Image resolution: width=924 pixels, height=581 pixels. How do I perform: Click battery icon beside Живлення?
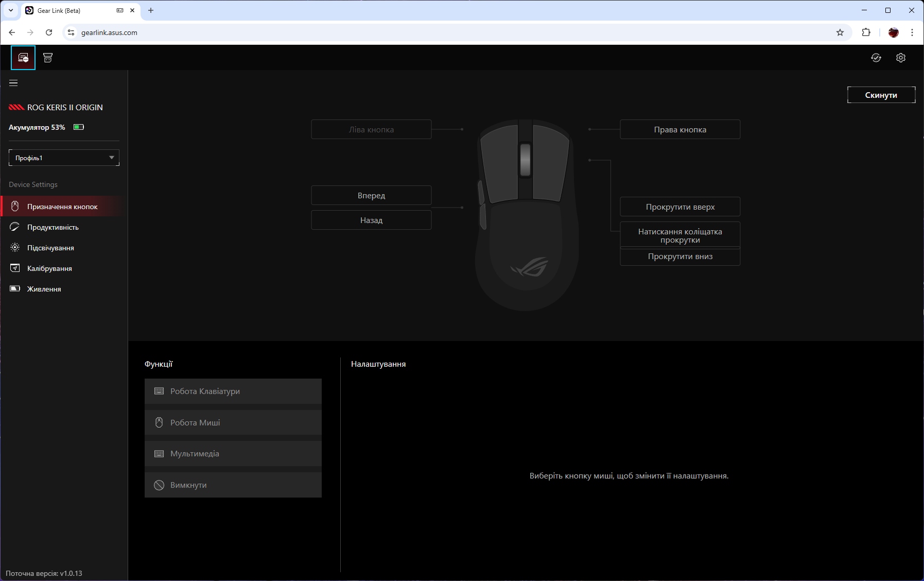(x=15, y=289)
